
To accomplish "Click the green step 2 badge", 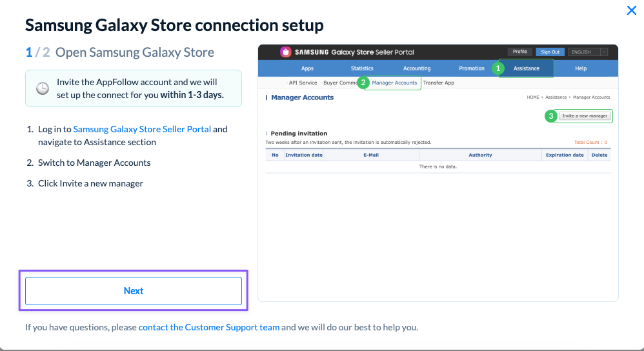I will coord(363,83).
